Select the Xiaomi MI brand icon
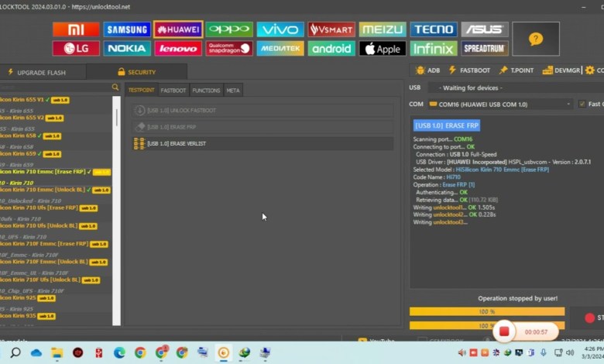The width and height of the screenshot is (604, 364). (76, 29)
